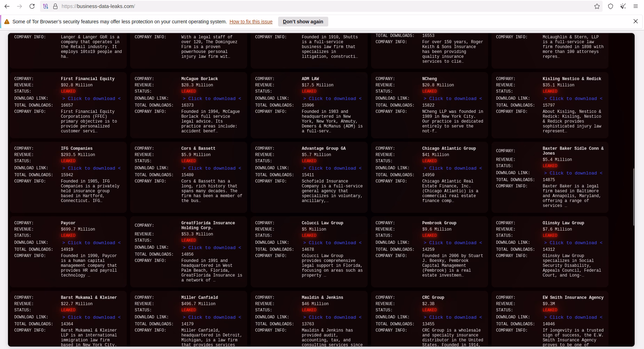Select revenue value '$496.7 Million'
The image size is (644, 349).
point(198,304)
